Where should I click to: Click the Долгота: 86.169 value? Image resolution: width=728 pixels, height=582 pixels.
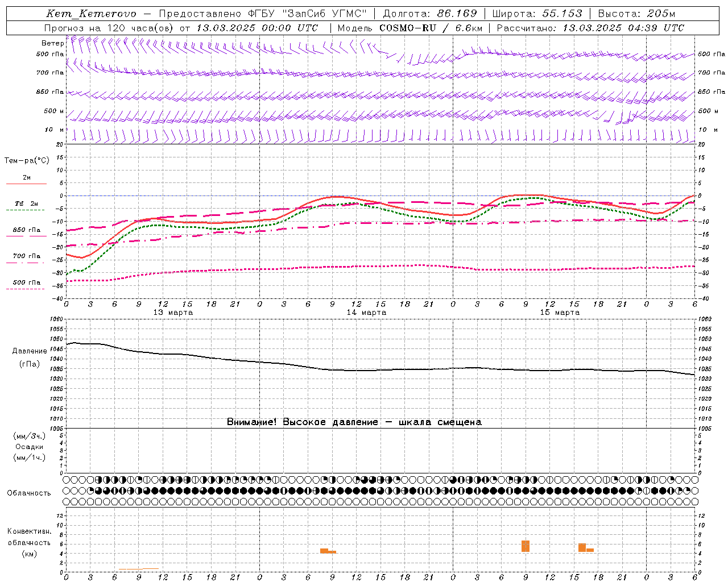(430, 14)
